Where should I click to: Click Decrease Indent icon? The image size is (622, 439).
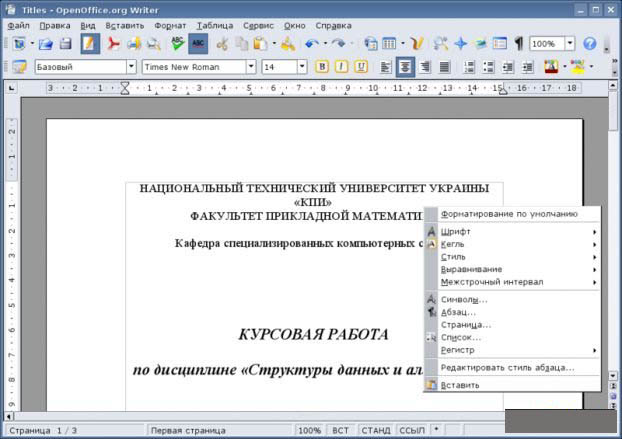click(508, 67)
